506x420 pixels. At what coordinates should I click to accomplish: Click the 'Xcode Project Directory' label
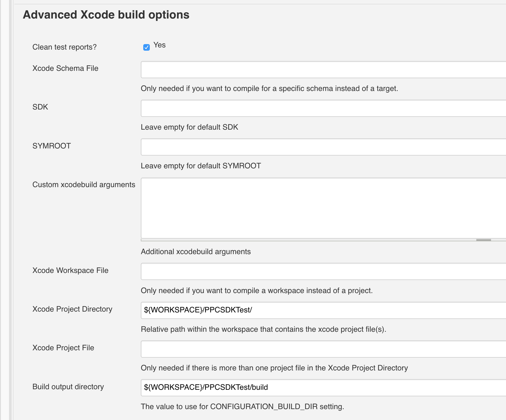[x=72, y=309]
